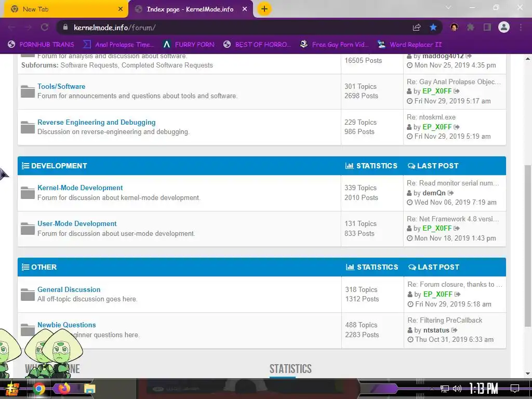Open the Chrome three-dot menu

pyautogui.click(x=521, y=28)
